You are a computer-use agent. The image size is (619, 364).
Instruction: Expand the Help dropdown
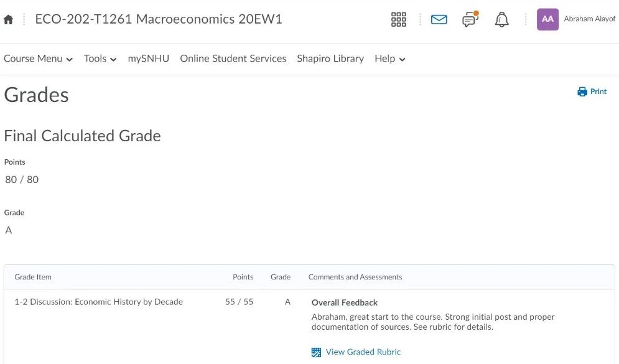[x=389, y=58]
